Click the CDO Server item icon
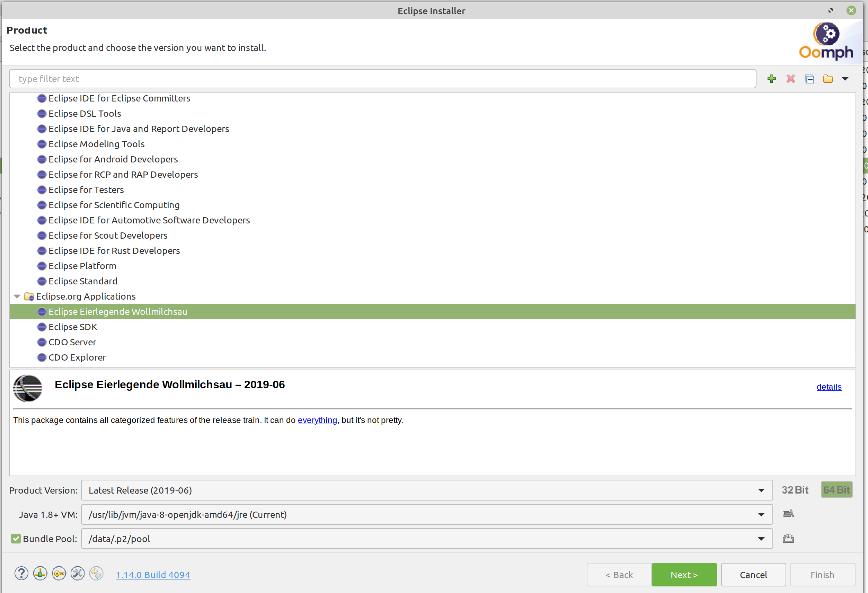This screenshot has width=868, height=593. tap(42, 342)
